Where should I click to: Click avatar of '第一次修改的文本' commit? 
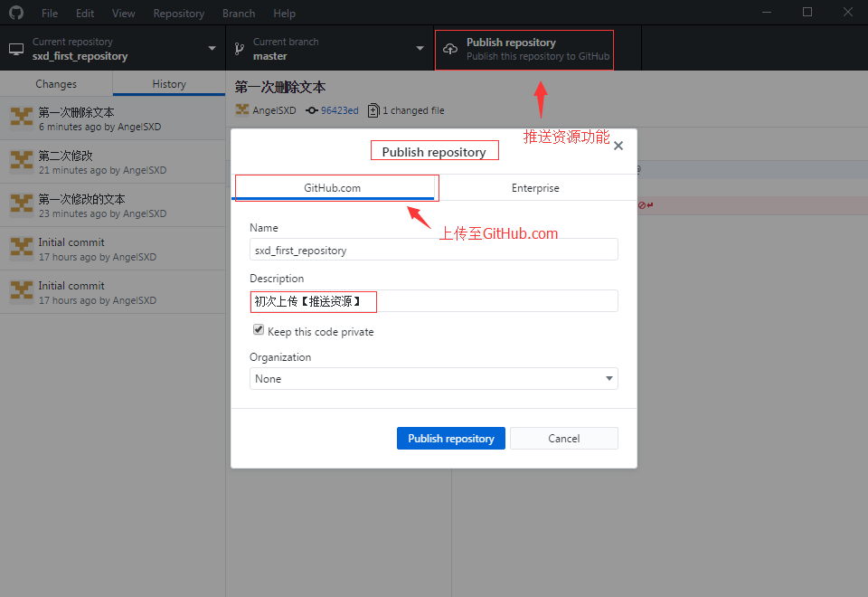[22, 205]
